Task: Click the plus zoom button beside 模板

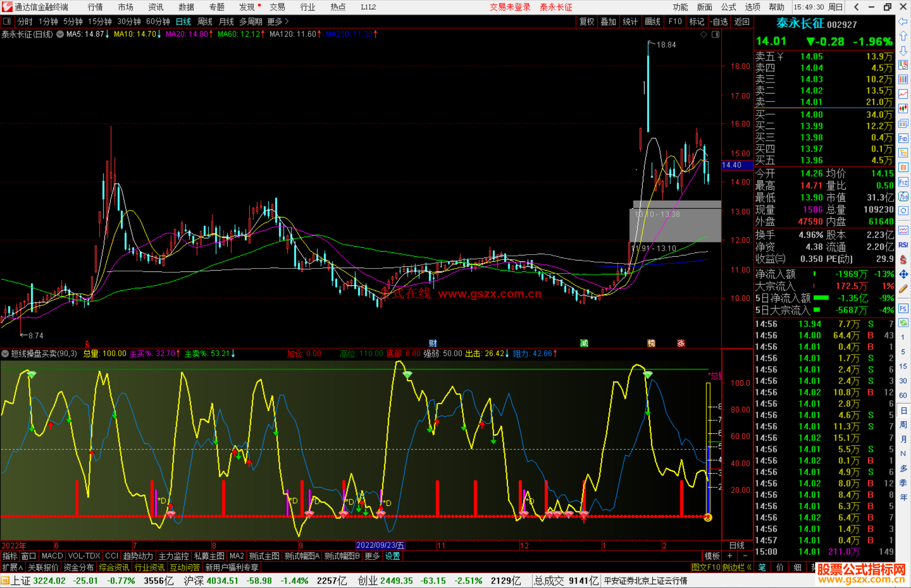Action: [730, 556]
